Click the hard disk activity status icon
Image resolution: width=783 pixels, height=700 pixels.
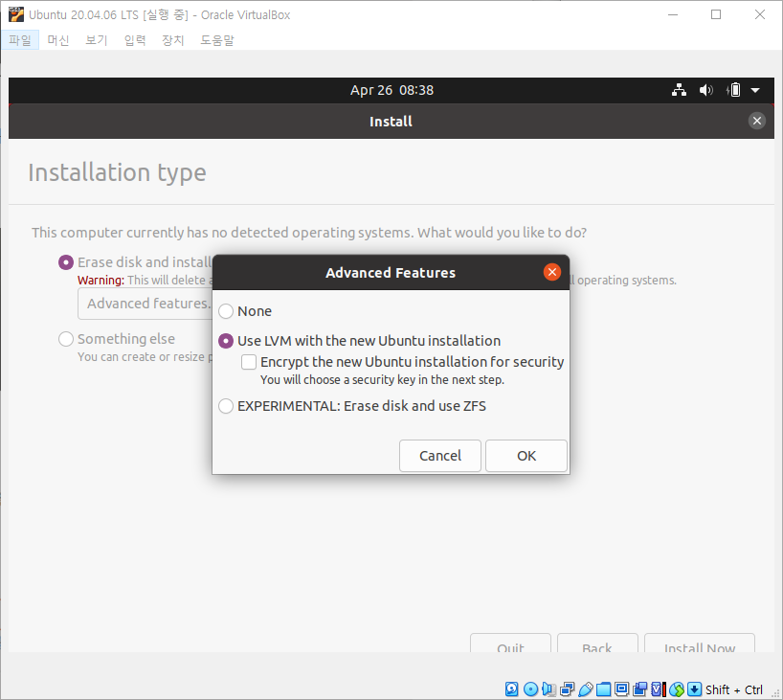pyautogui.click(x=512, y=689)
